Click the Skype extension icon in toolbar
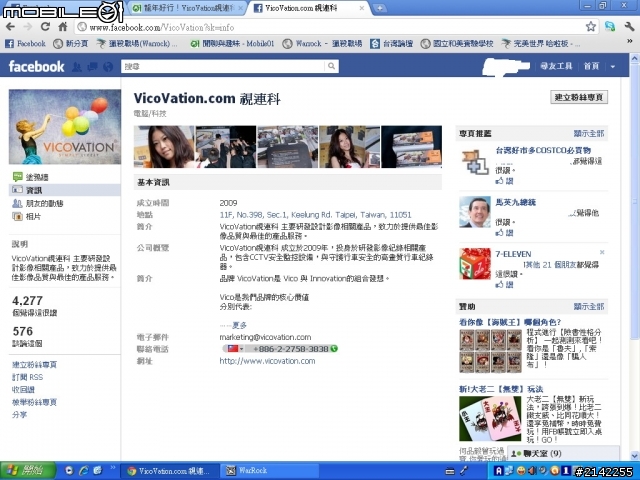This screenshot has height=480, width=640. 610,27
